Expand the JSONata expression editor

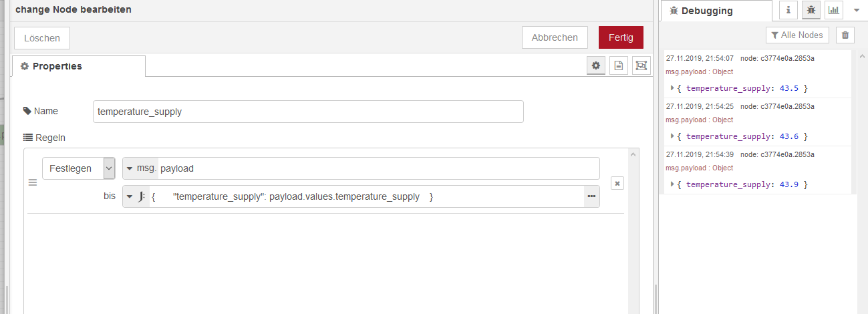(591, 196)
